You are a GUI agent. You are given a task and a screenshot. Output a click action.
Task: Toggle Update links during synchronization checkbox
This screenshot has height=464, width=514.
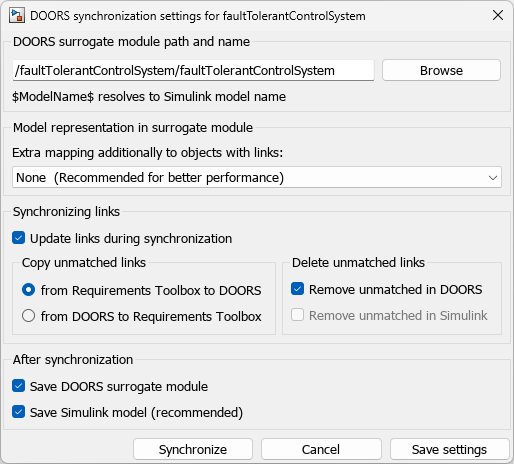click(19, 238)
